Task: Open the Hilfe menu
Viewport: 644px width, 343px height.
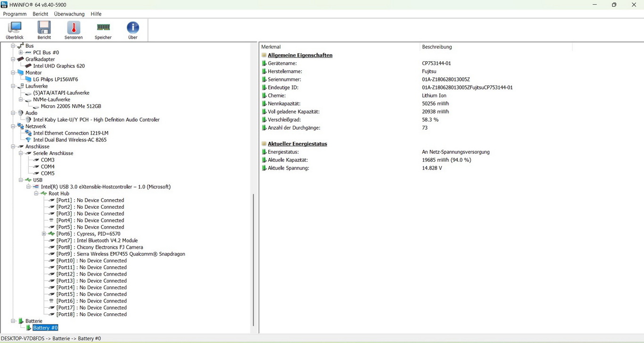Action: click(96, 14)
